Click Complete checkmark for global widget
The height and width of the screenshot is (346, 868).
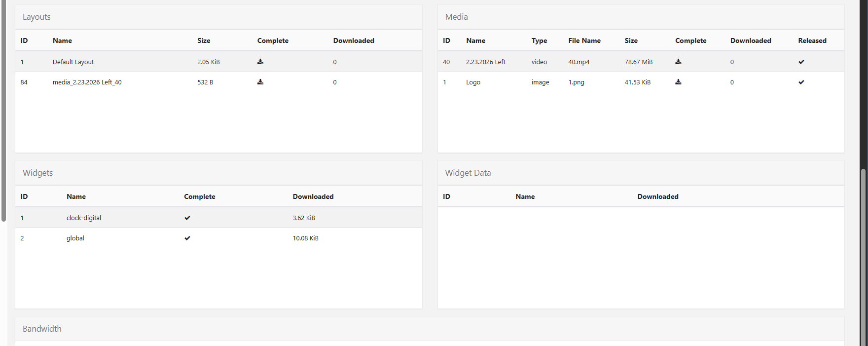pyautogui.click(x=187, y=238)
